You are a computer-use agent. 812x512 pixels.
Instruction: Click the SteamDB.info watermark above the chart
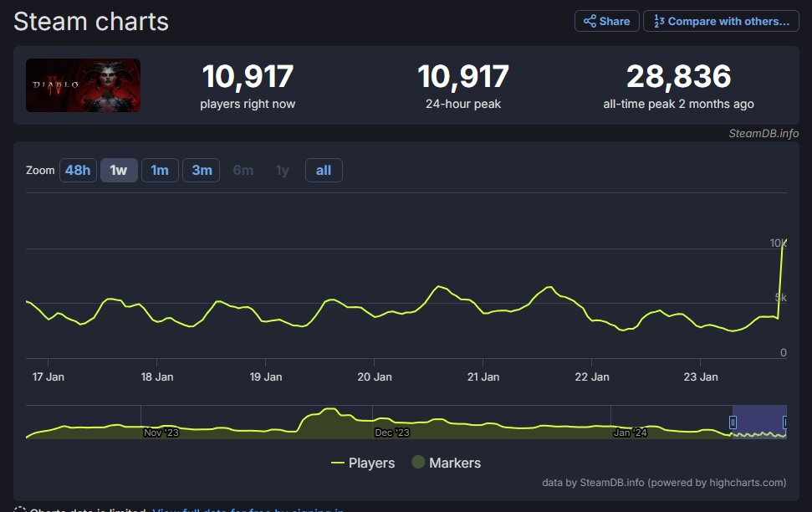(x=763, y=133)
